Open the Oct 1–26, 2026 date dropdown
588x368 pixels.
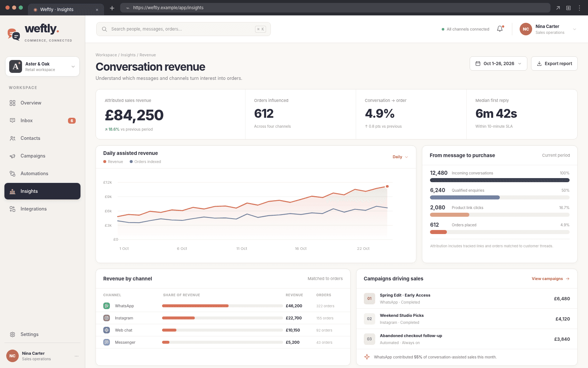(498, 64)
